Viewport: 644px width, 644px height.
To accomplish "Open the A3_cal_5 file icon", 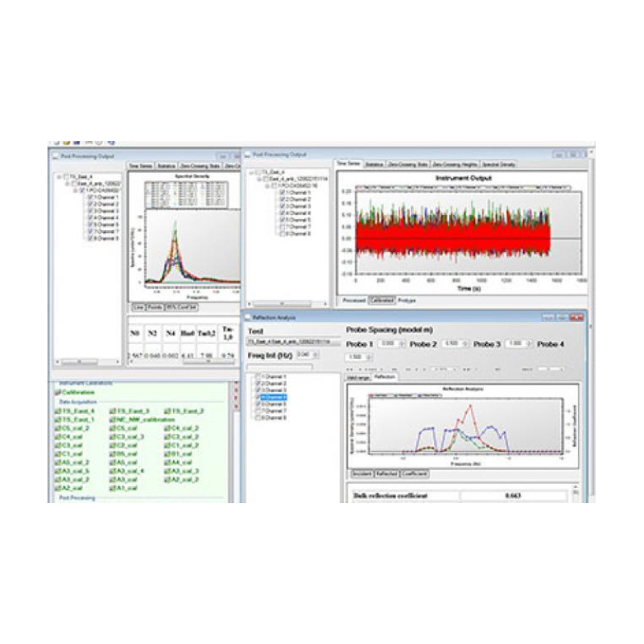I will tap(58, 470).
